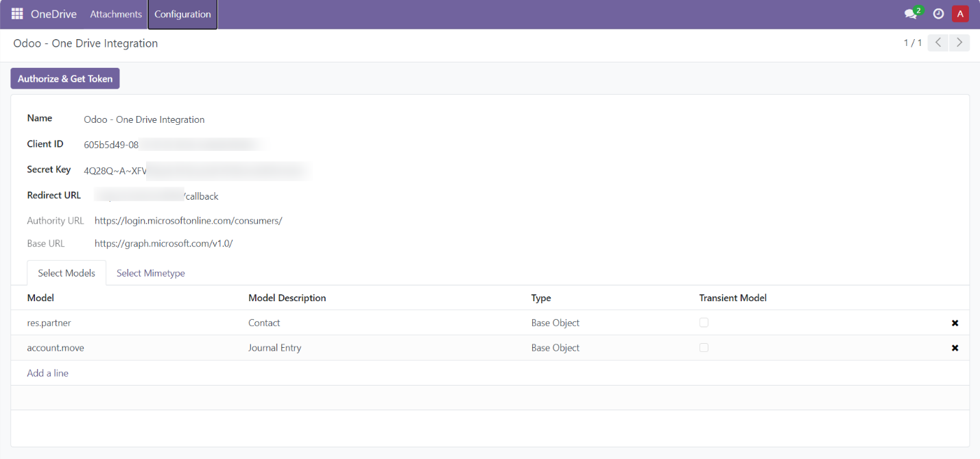This screenshot has height=459, width=980.
Task: Go to previous record arrow
Action: pos(938,43)
